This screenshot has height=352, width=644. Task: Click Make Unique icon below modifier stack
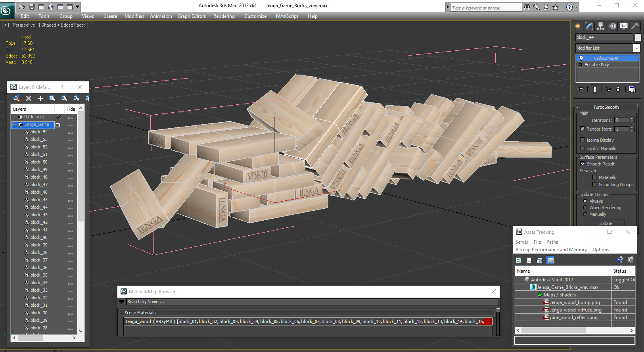coord(608,89)
